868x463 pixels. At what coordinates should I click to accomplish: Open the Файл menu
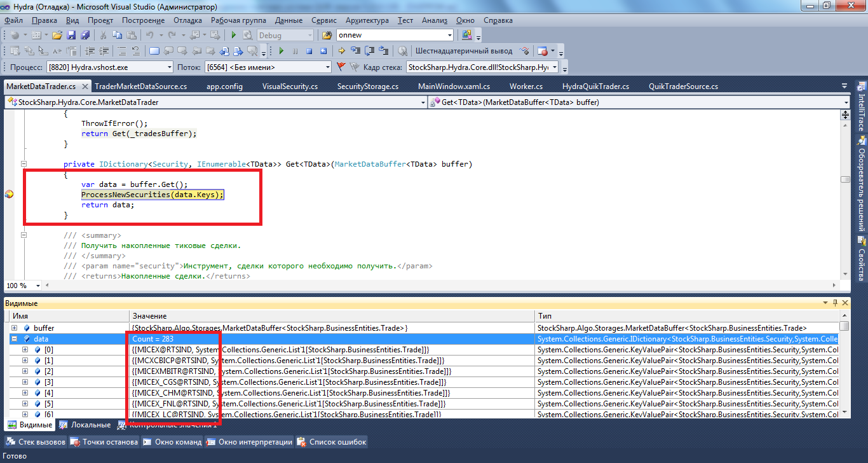tap(13, 20)
